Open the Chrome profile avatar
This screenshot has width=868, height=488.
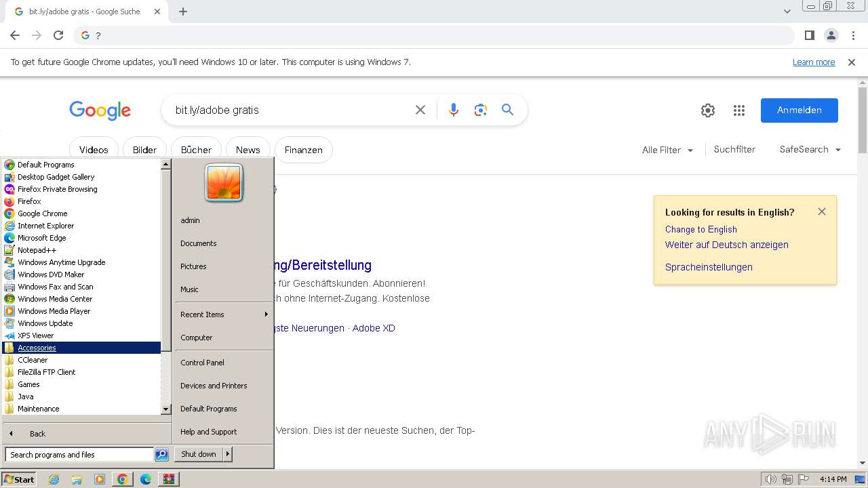coord(831,35)
